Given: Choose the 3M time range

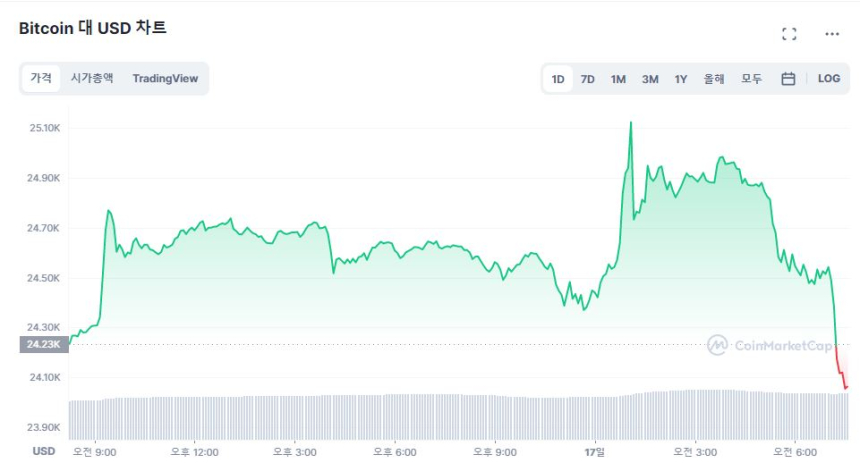Looking at the screenshot, I should click(x=650, y=79).
